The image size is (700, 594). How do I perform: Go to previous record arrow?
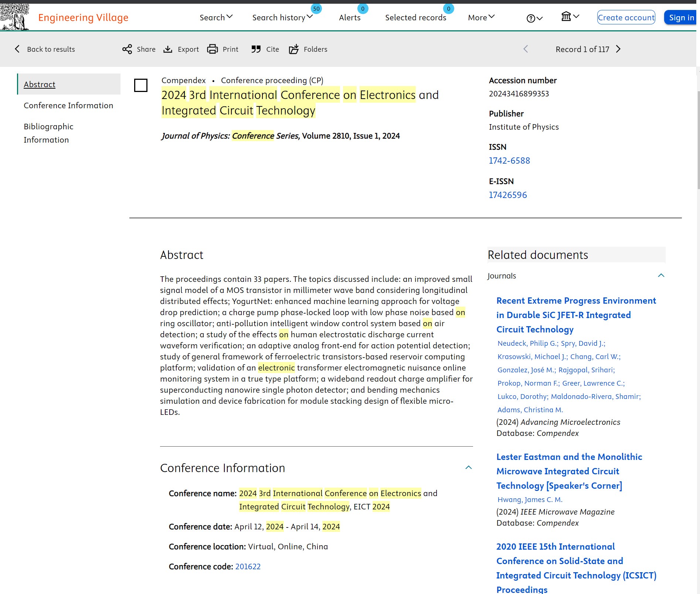point(526,49)
